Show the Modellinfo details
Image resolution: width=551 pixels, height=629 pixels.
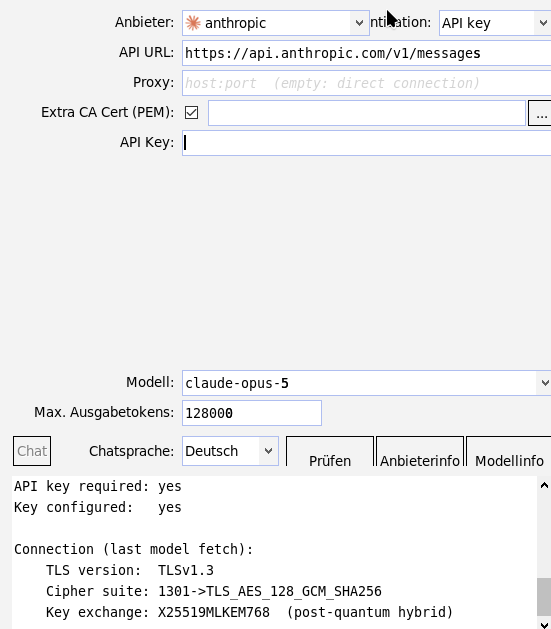pos(509,452)
